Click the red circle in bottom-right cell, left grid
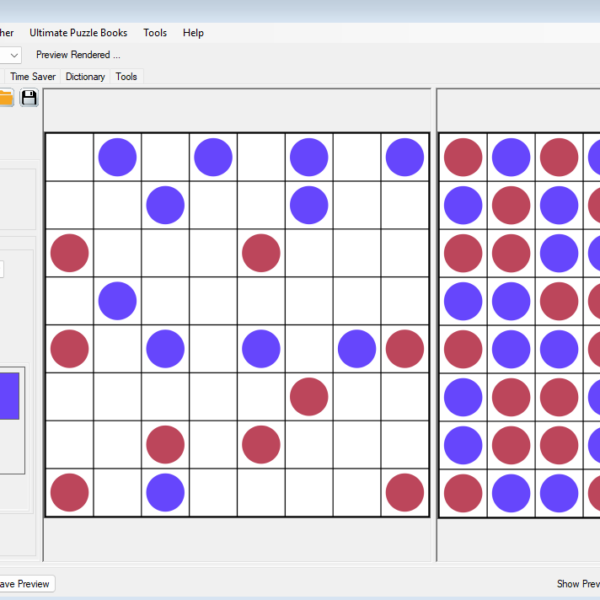This screenshot has height=600, width=600. [405, 492]
